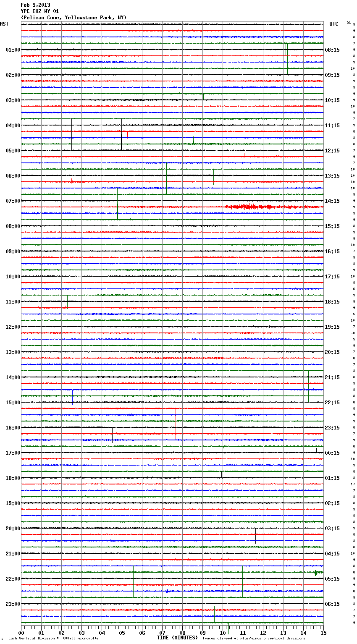
Task: Click the MST timezone header
Action: coord(4,24)
